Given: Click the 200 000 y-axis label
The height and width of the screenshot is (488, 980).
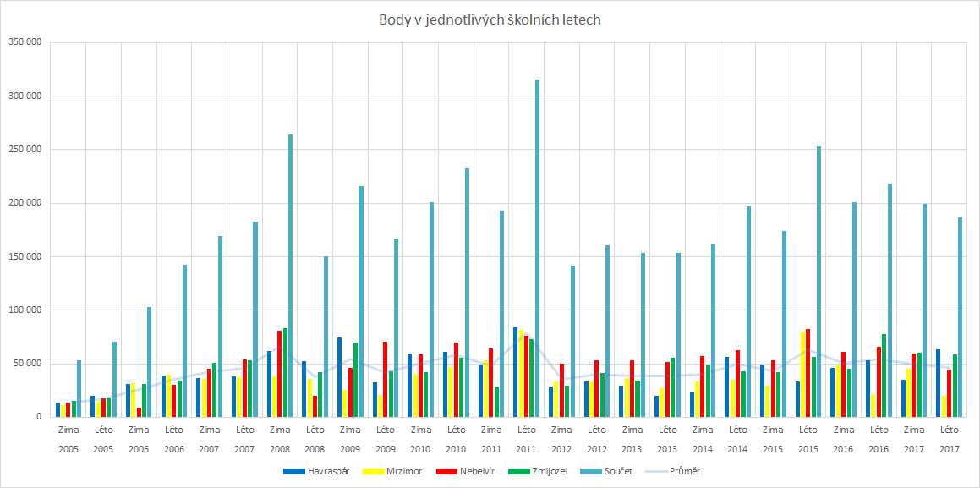Looking at the screenshot, I should click(25, 203).
